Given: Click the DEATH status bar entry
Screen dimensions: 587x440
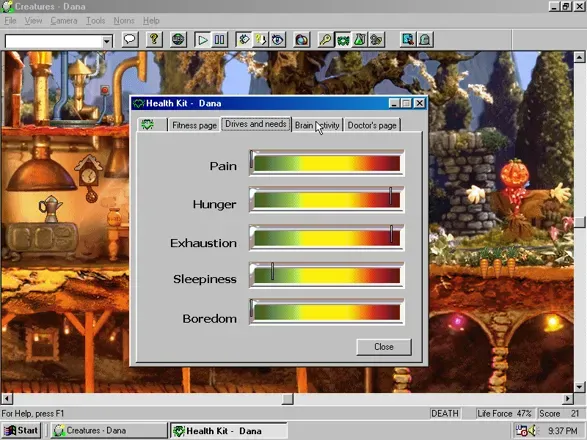Looking at the screenshot, I should tap(445, 413).
